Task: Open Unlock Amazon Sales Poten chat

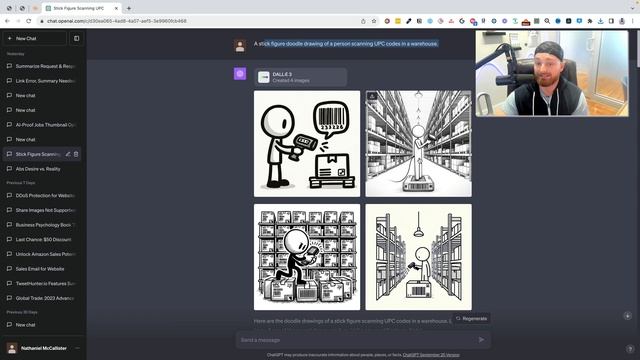Action: click(x=42, y=254)
